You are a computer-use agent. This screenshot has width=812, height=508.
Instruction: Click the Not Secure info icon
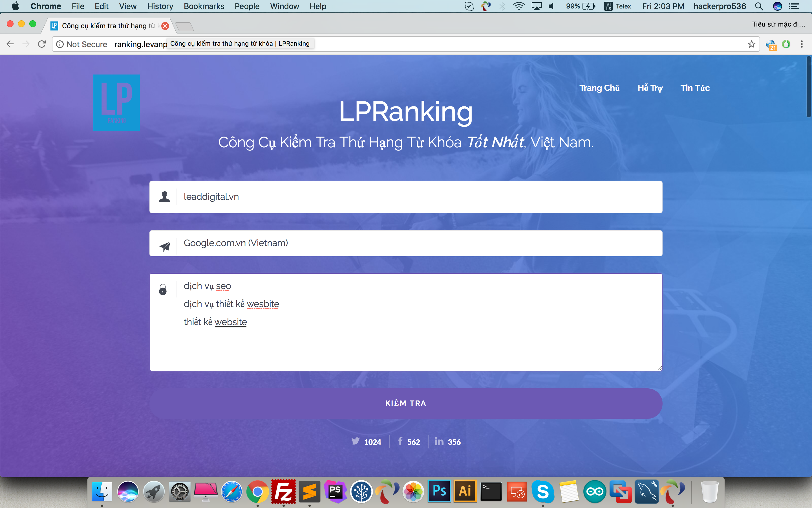tap(60, 44)
